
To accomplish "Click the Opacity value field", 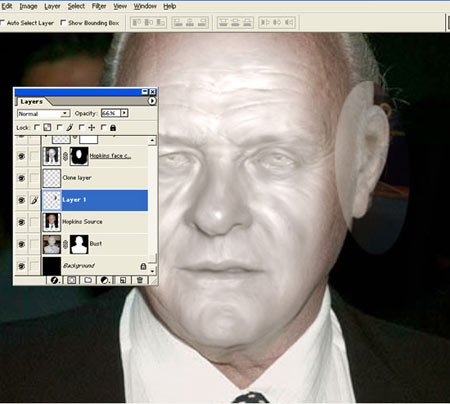I will click(x=111, y=113).
